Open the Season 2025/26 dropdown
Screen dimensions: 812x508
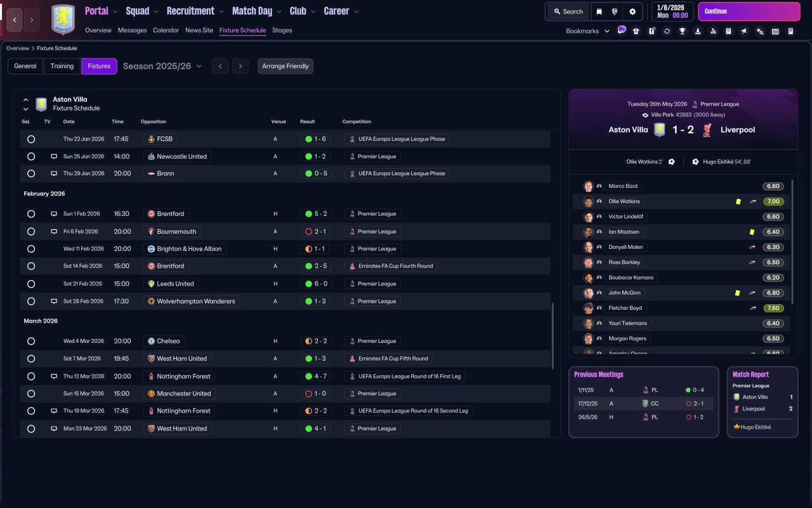(x=162, y=66)
